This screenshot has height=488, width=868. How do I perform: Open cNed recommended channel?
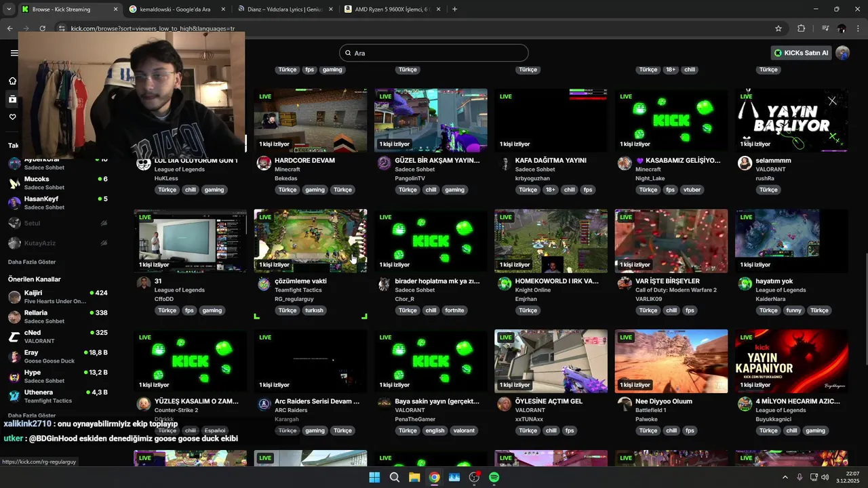click(x=58, y=336)
